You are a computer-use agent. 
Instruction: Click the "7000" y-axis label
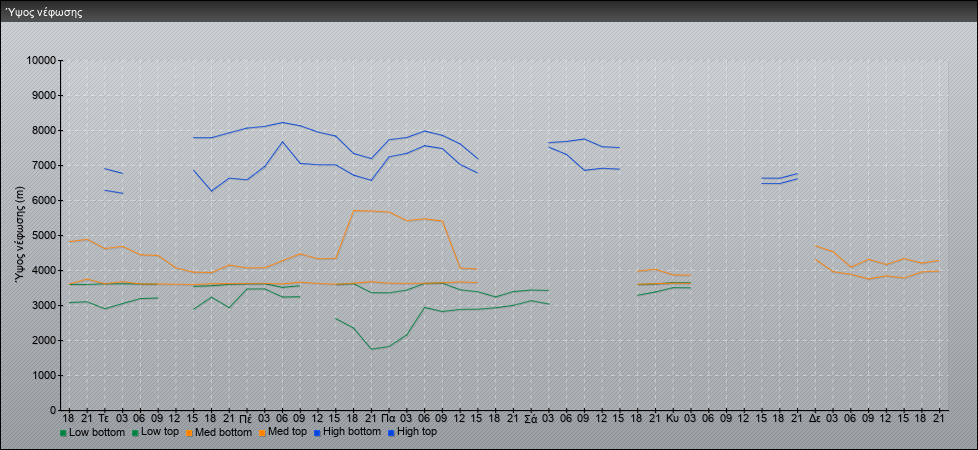pos(44,165)
